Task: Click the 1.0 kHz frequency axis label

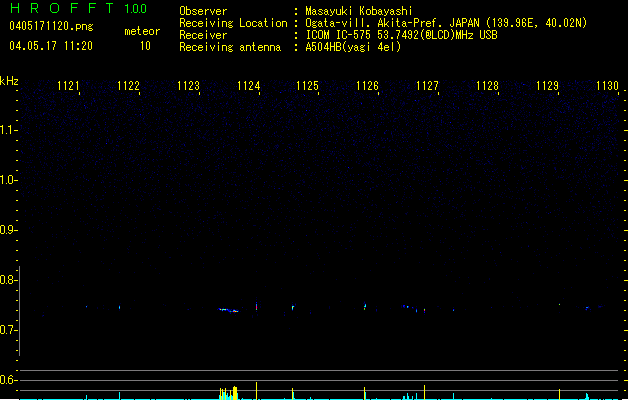Action: (8, 180)
